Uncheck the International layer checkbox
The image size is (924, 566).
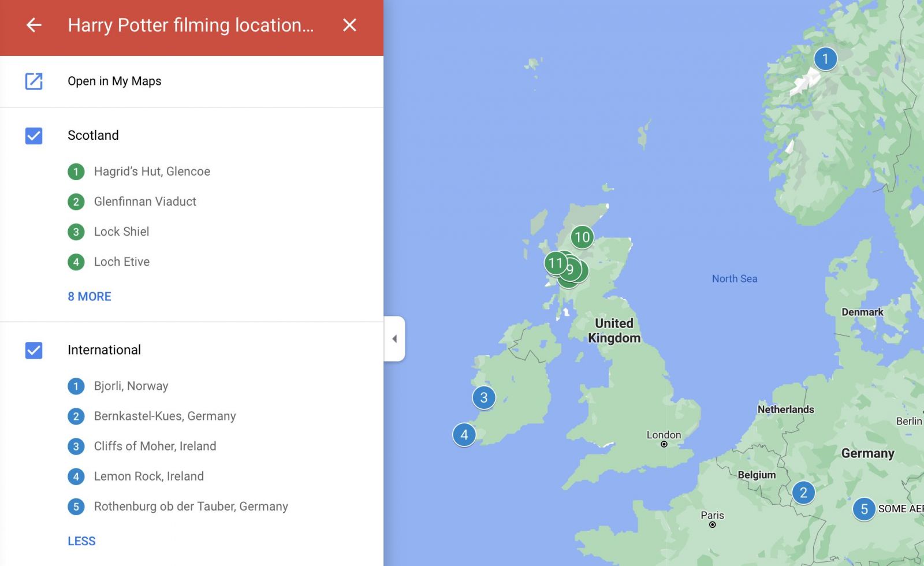[x=34, y=350]
